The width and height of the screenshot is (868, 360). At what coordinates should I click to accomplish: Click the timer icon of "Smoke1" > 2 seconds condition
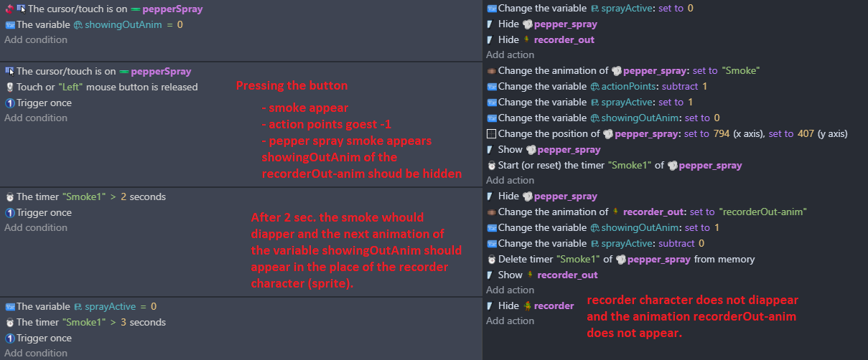(10, 196)
